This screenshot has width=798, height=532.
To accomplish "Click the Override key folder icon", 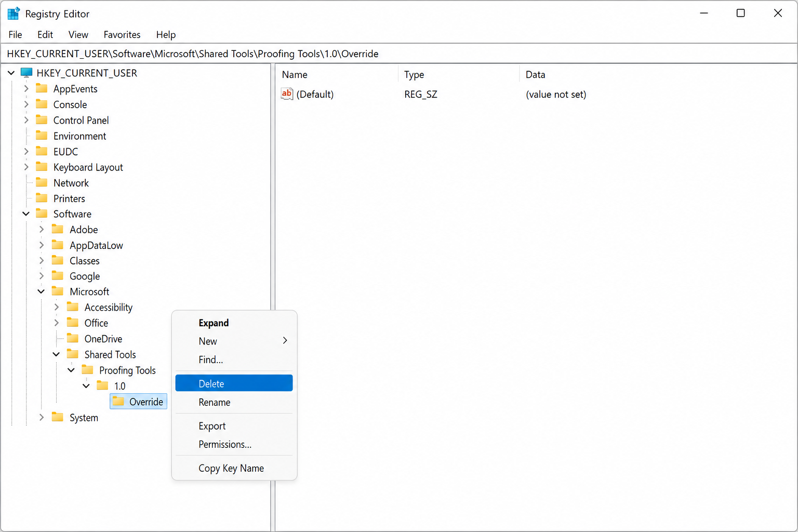I will click(x=118, y=401).
